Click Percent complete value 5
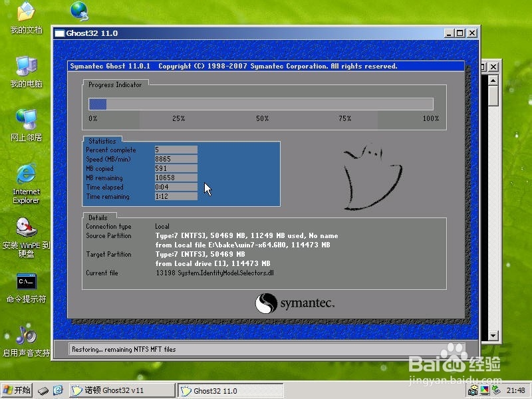 [176, 150]
